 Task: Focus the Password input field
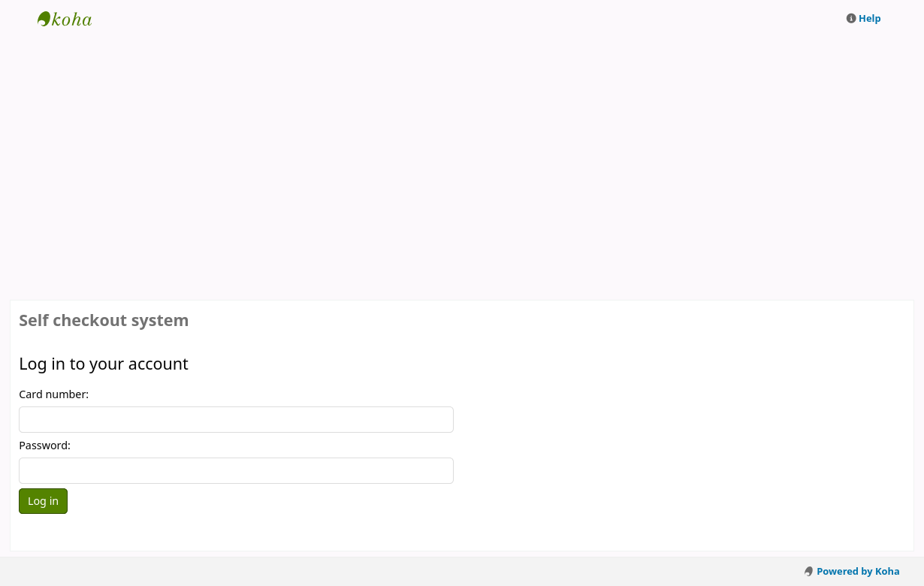236,470
